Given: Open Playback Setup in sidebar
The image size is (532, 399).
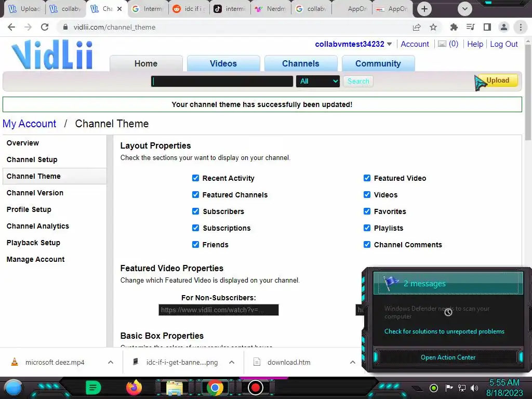Looking at the screenshot, I should 33,243.
